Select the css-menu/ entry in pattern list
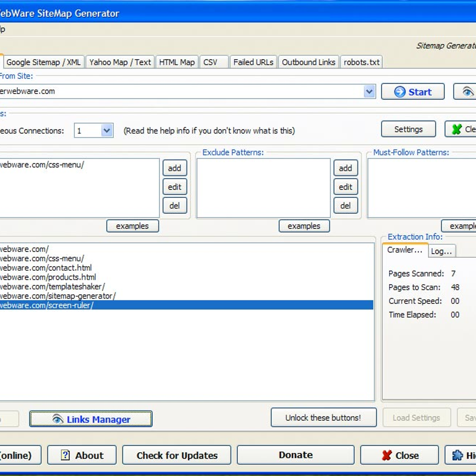The height and width of the screenshot is (476, 476). click(79, 165)
